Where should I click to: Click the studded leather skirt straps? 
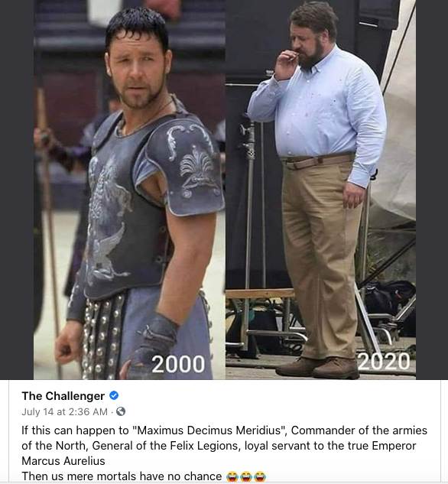102,336
